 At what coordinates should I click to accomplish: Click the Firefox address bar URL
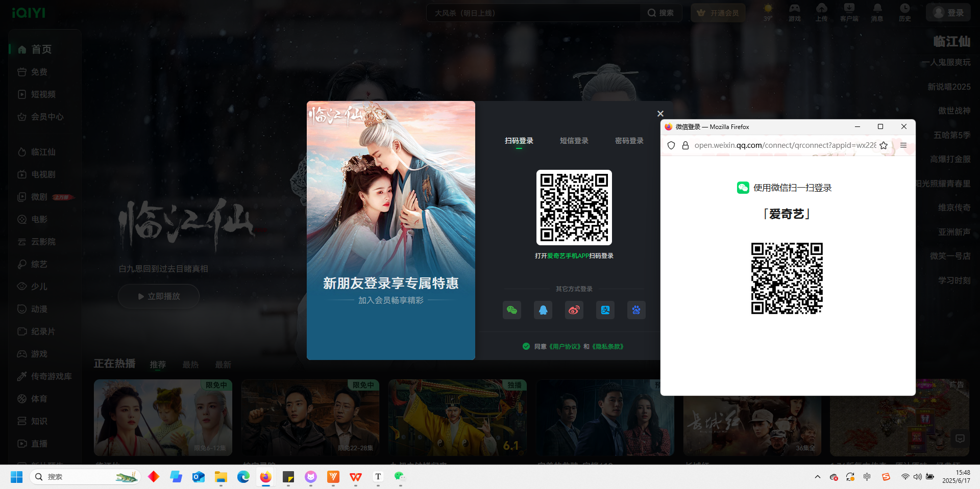pos(785,145)
